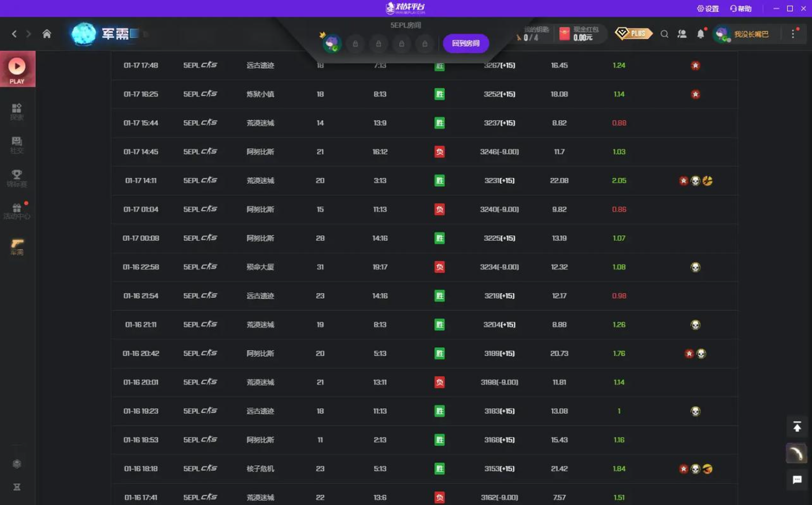Click the 回到房间 button
The image size is (812, 505).
click(466, 43)
